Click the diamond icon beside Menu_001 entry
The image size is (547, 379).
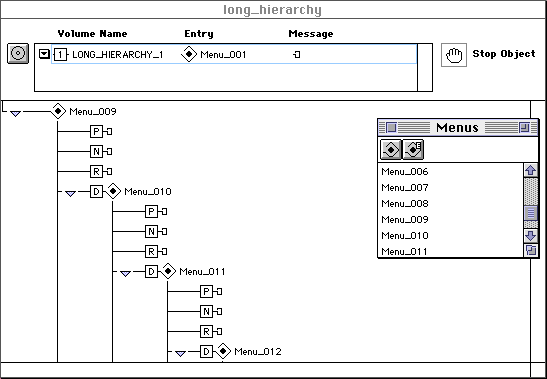coord(189,54)
